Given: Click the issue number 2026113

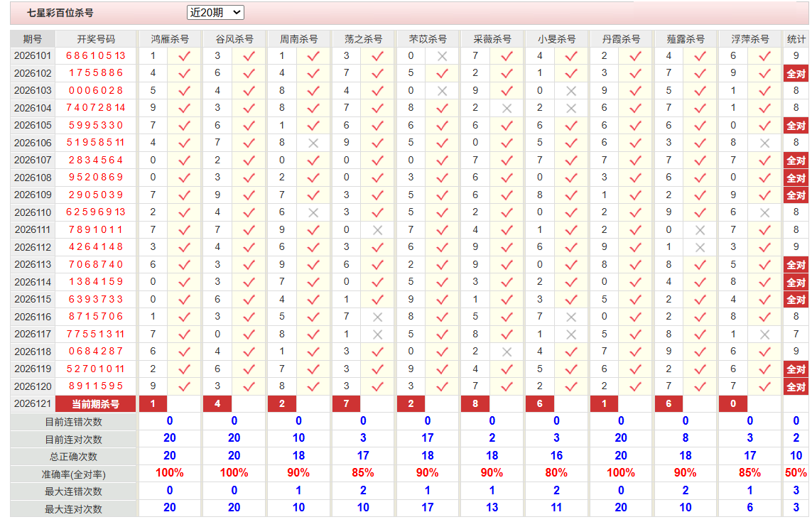Looking at the screenshot, I should pos(33,265).
